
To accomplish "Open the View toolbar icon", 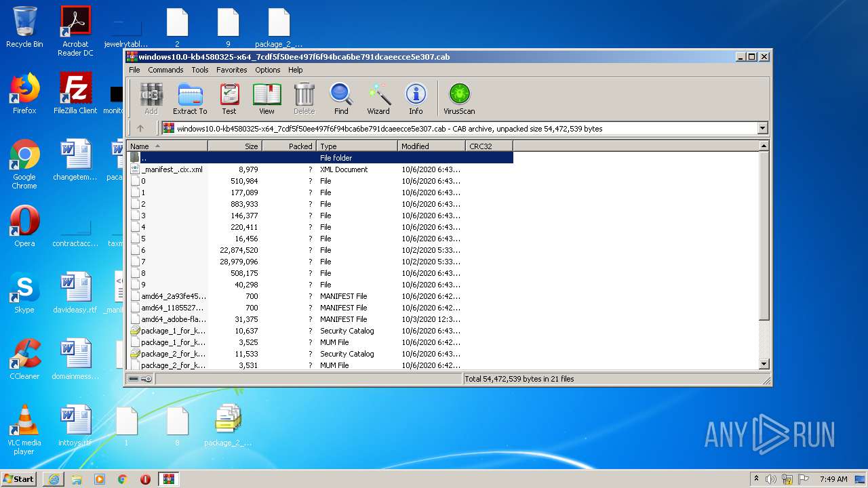I will [x=267, y=98].
